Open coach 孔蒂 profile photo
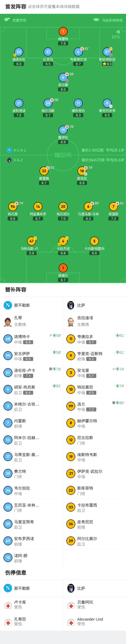Screen dimensions: 126x644 pyautogui.click(x=8, y=321)
